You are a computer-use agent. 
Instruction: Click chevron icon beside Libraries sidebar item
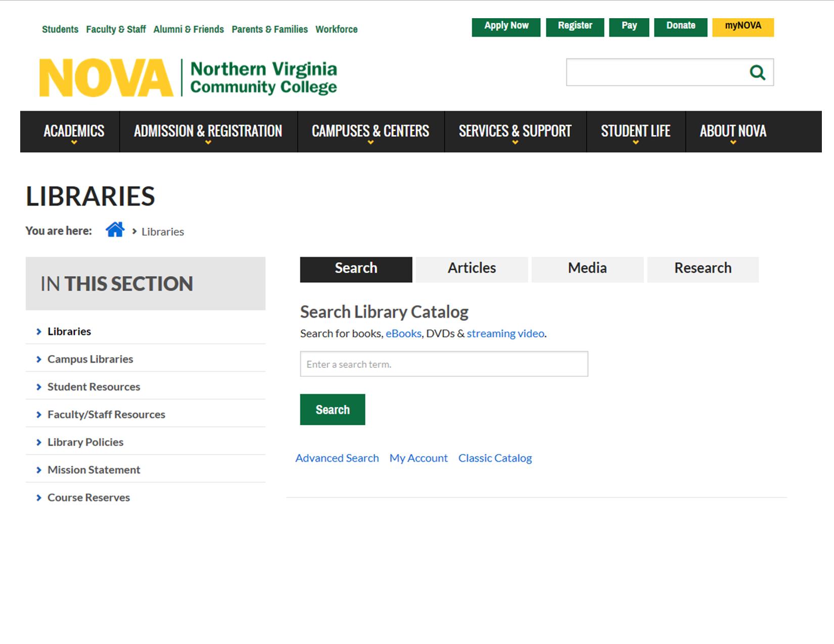(39, 332)
